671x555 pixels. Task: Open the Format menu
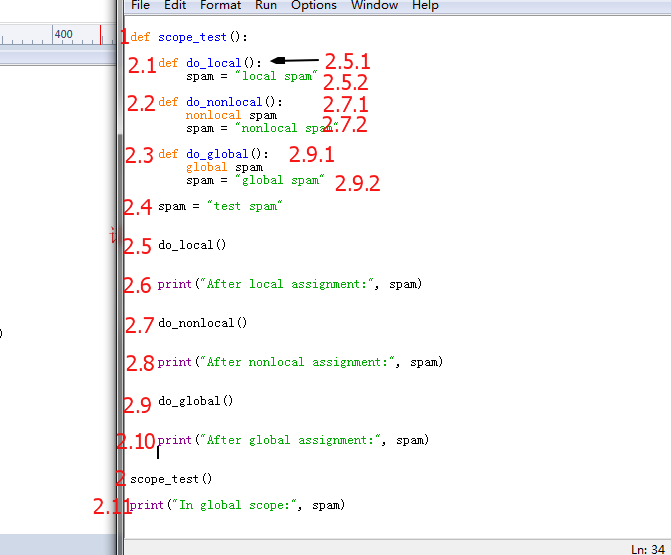(x=220, y=6)
